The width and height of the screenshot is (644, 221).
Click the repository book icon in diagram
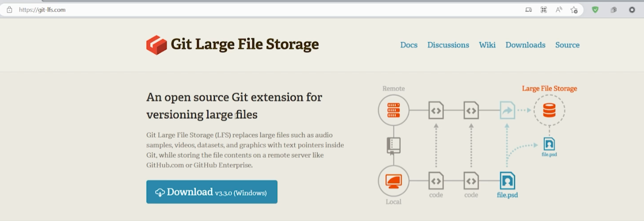point(393,145)
